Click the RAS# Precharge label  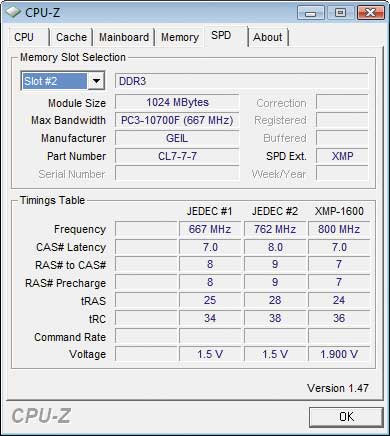(x=66, y=283)
